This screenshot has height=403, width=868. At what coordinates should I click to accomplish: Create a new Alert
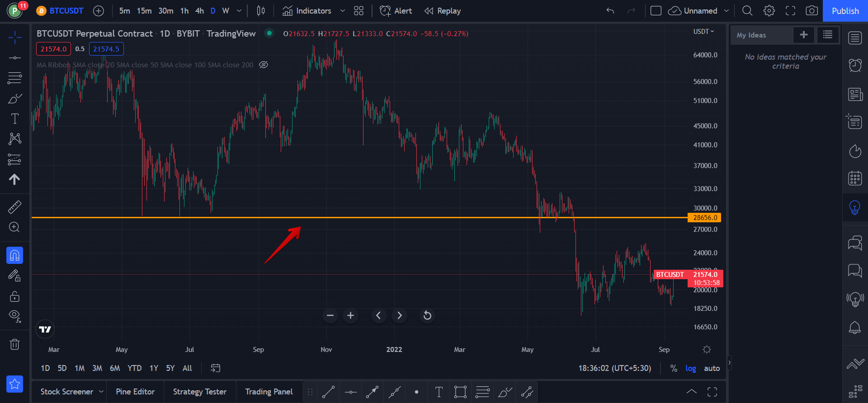396,11
